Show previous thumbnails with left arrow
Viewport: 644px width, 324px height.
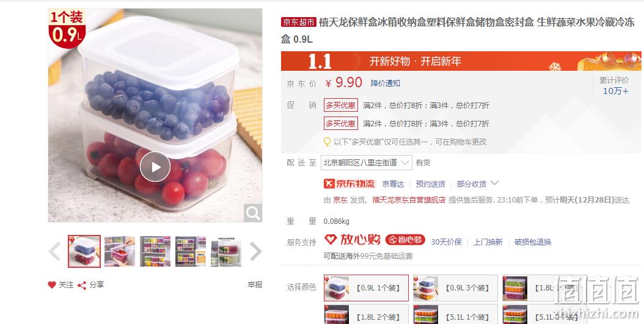pyautogui.click(x=54, y=251)
